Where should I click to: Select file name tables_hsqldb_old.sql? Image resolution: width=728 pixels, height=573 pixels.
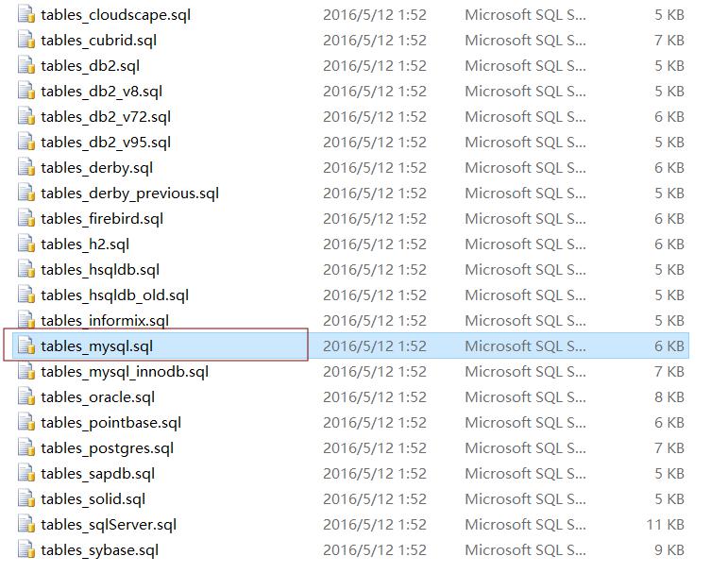tap(114, 296)
